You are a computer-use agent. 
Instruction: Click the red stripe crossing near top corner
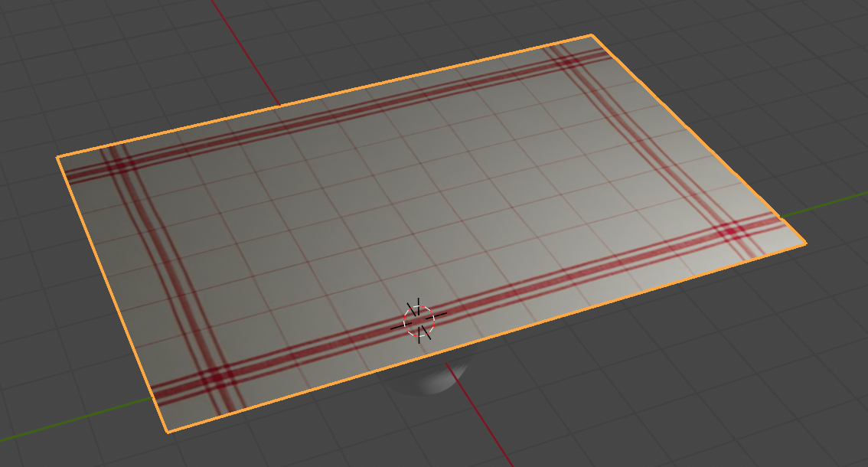(x=563, y=59)
